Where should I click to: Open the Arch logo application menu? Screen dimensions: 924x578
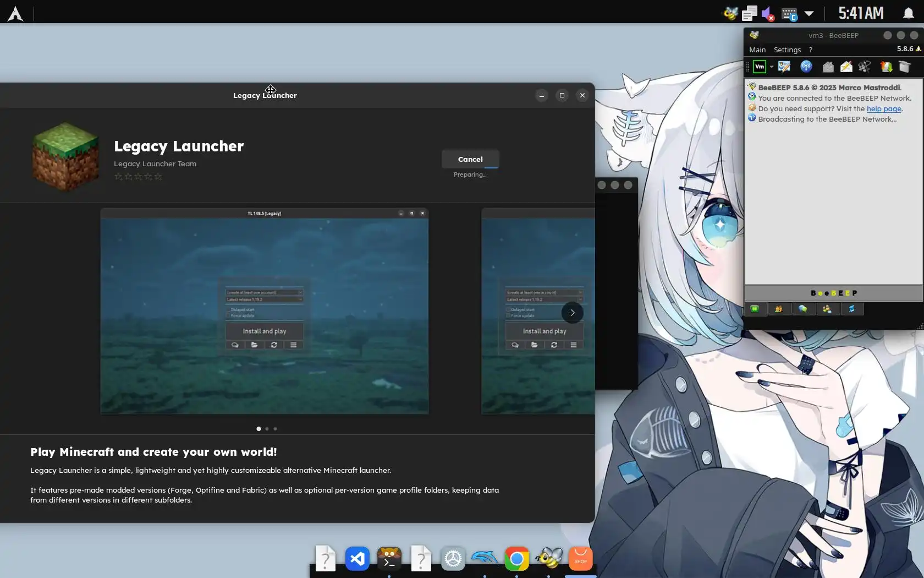pyautogui.click(x=15, y=13)
